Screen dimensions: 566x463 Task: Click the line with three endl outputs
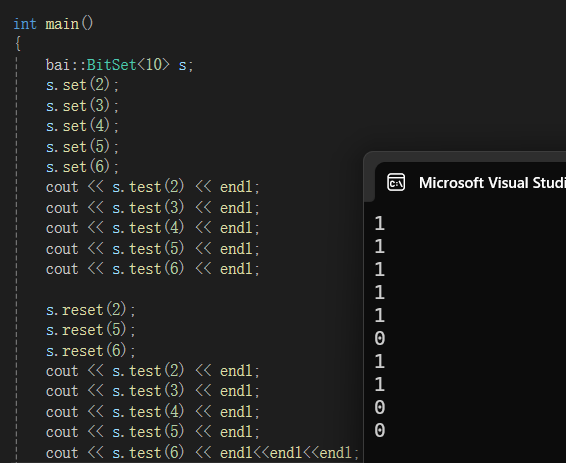click(x=203, y=453)
